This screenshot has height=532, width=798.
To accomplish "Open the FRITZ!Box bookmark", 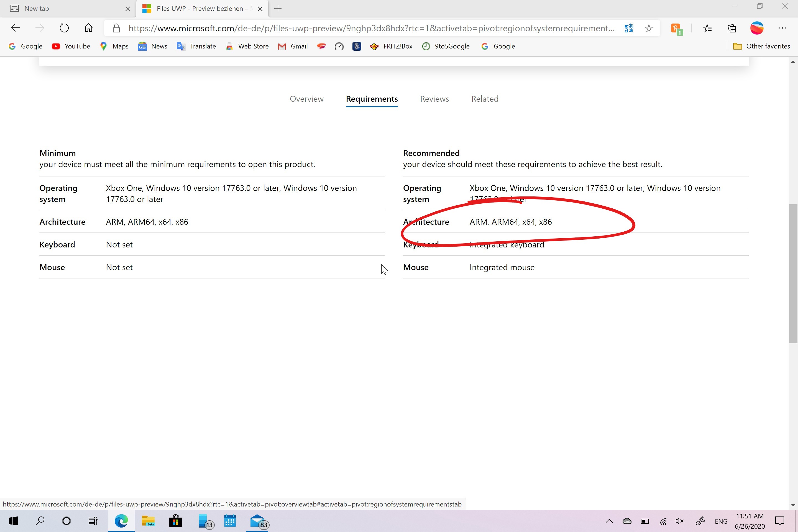I will [x=391, y=46].
